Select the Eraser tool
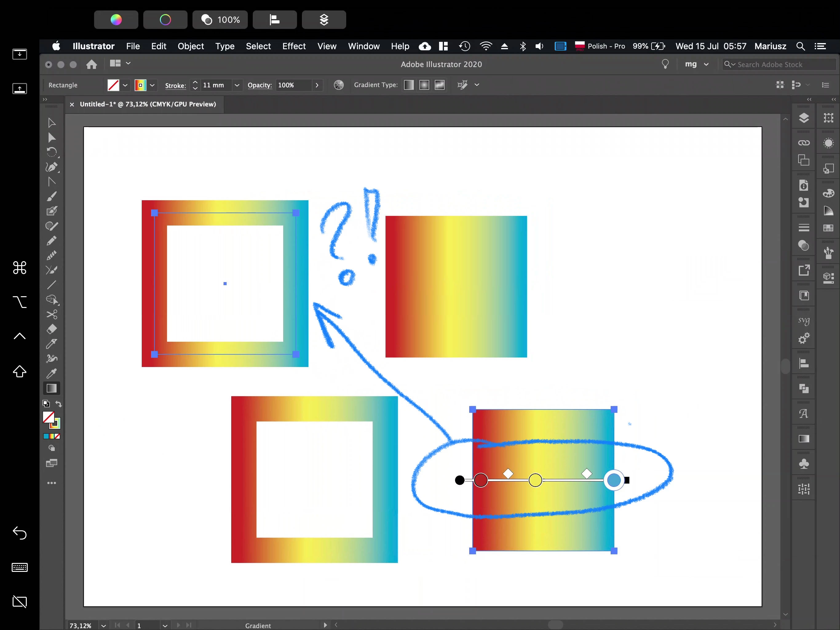The height and width of the screenshot is (630, 840). point(52,329)
